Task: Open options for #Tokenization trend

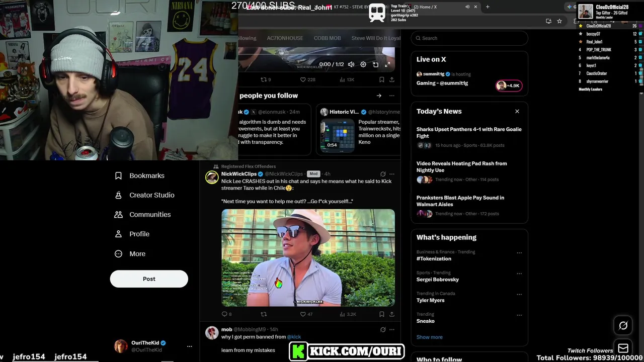Action: pyautogui.click(x=519, y=253)
